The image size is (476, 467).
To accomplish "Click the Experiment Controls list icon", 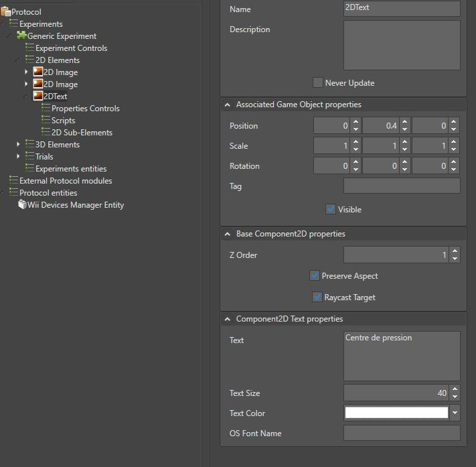I will [29, 48].
